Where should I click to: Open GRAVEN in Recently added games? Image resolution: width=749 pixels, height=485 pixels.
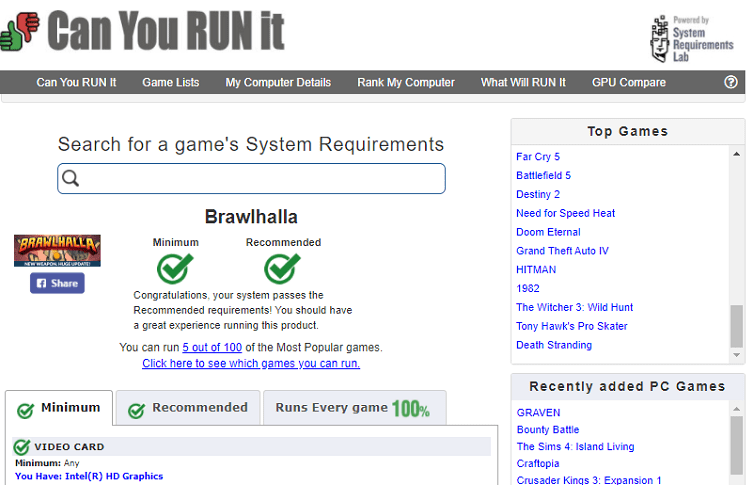tap(538, 412)
